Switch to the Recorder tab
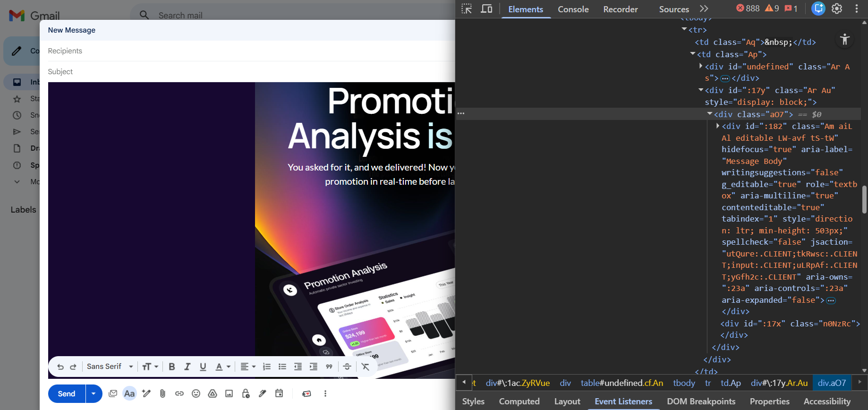Image resolution: width=868 pixels, height=410 pixels. pos(621,9)
